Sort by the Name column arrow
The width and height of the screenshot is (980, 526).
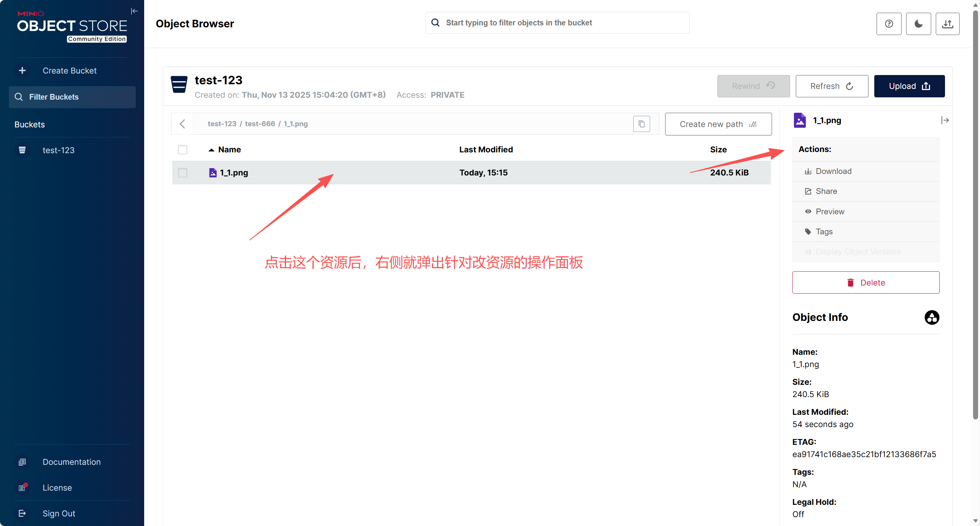[211, 150]
